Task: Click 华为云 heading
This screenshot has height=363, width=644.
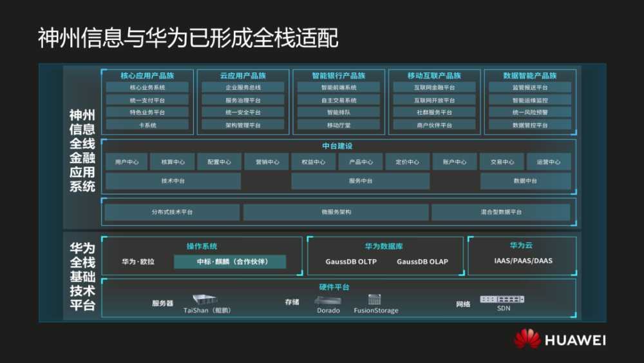Action: 521,246
